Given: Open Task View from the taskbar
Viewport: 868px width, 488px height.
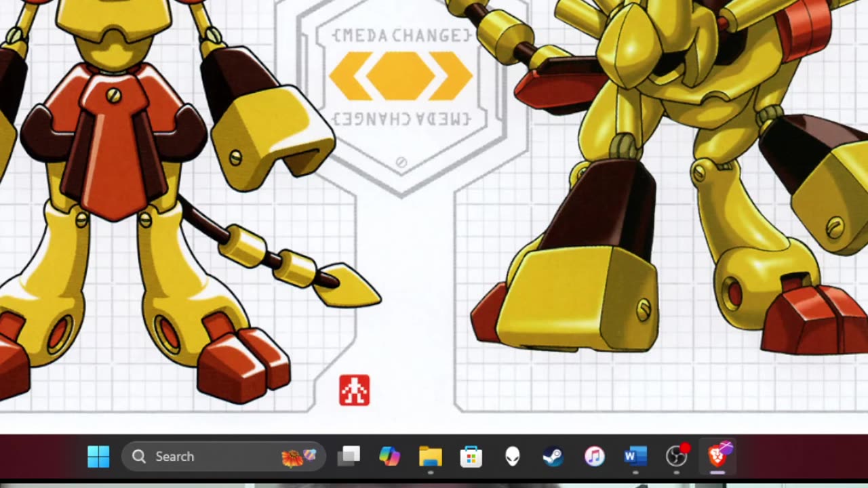Looking at the screenshot, I should click(349, 457).
